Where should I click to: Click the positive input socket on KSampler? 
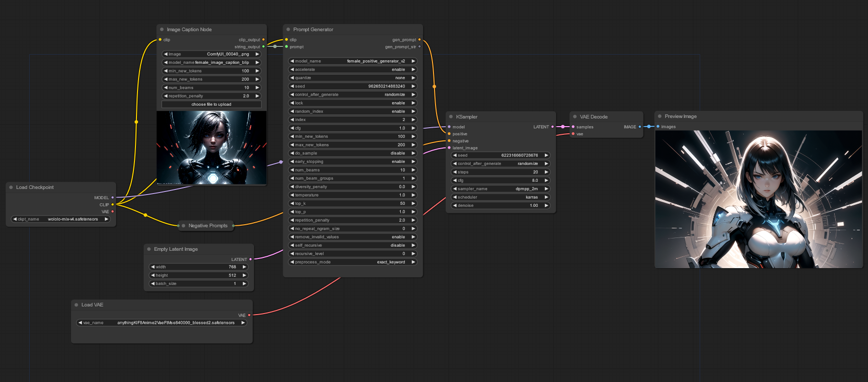coord(449,134)
